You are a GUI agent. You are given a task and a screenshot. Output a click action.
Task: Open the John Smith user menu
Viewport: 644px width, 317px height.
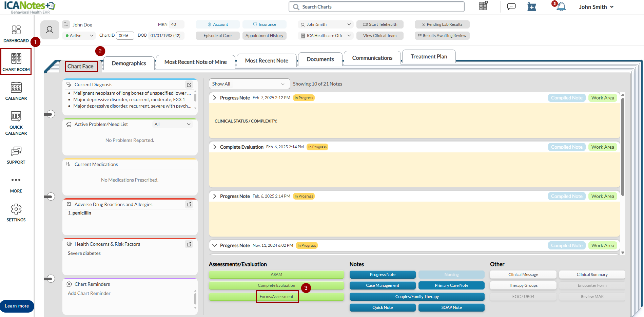tap(596, 7)
